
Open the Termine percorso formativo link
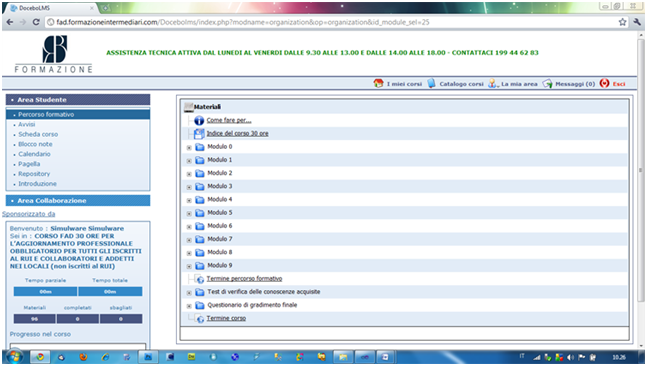244,279
